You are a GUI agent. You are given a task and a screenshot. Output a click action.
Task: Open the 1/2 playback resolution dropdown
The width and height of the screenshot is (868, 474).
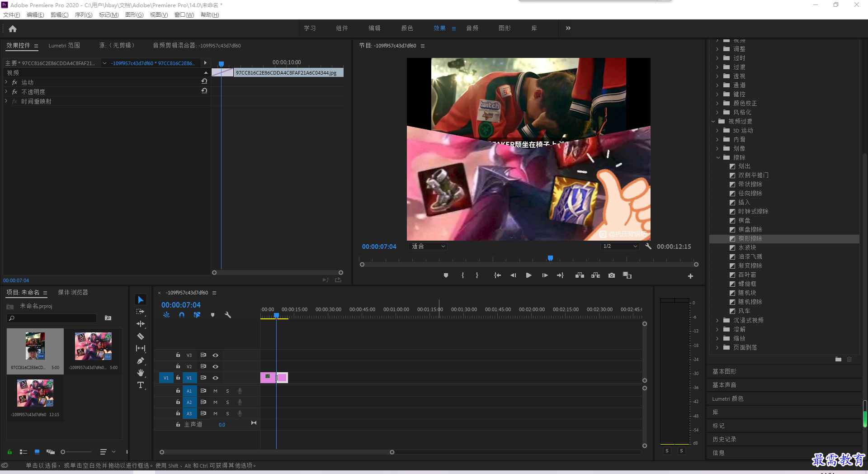point(620,246)
